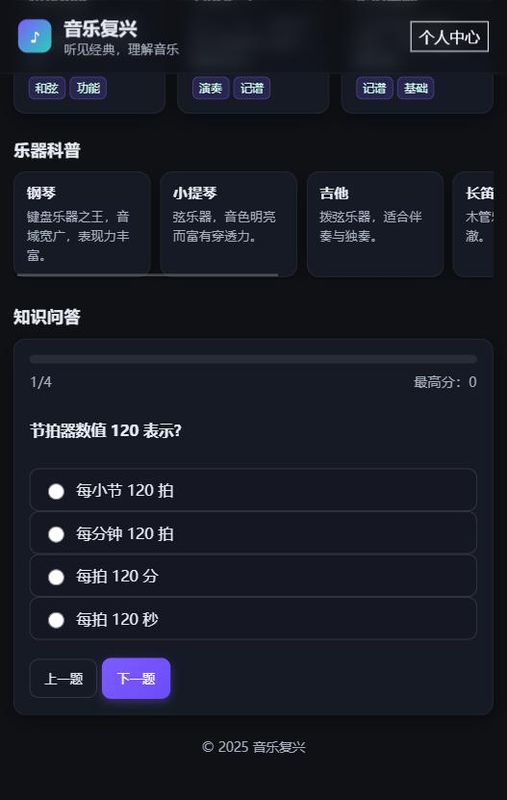507x800 pixels.
Task: Open the 钢琴 instrument card
Action: coord(82,224)
